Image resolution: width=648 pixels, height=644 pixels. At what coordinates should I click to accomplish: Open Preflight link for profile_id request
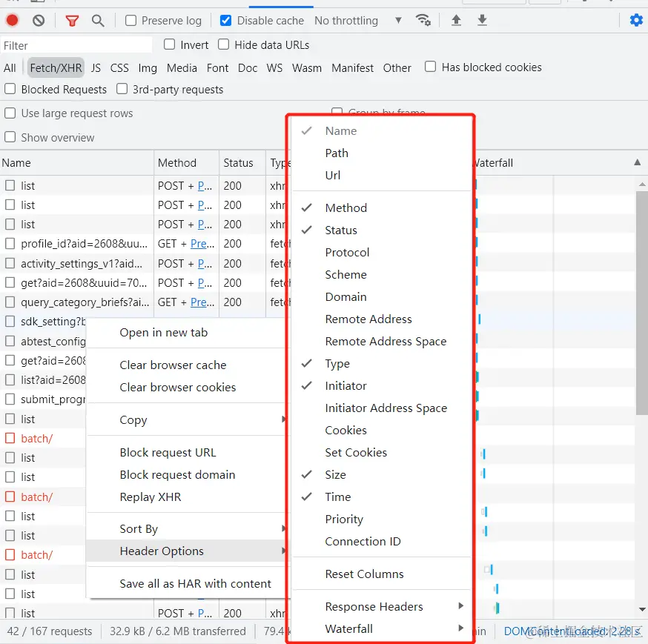202,244
